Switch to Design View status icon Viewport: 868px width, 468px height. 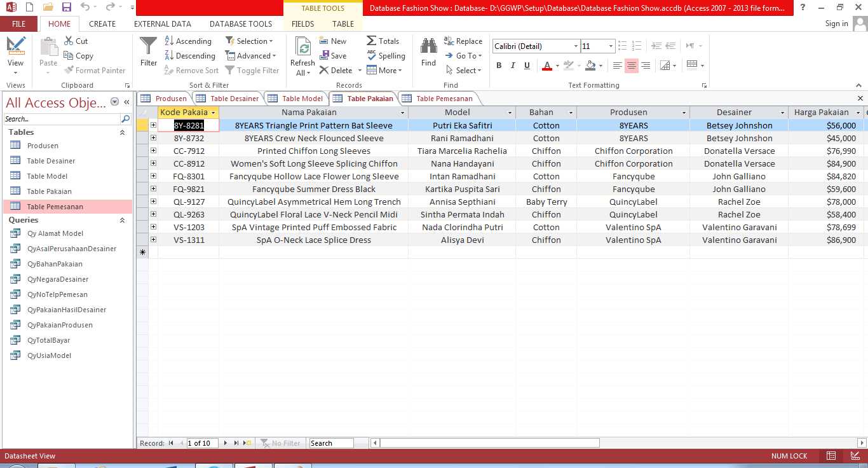click(855, 456)
